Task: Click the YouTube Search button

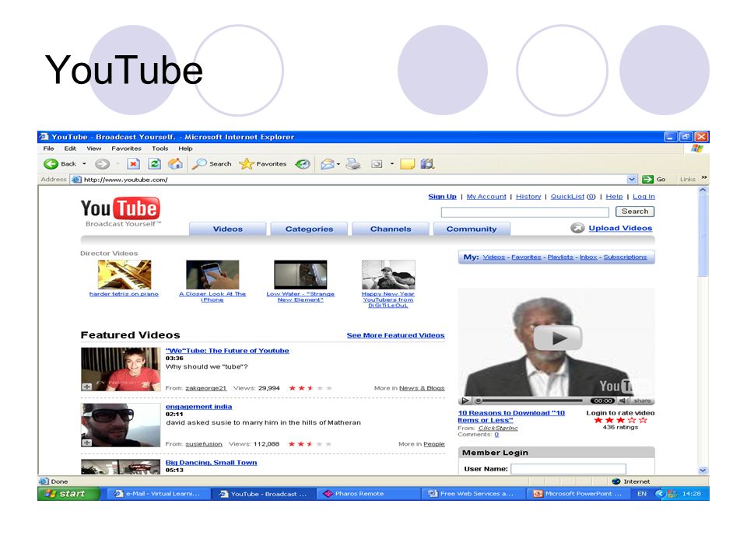Action: click(635, 212)
